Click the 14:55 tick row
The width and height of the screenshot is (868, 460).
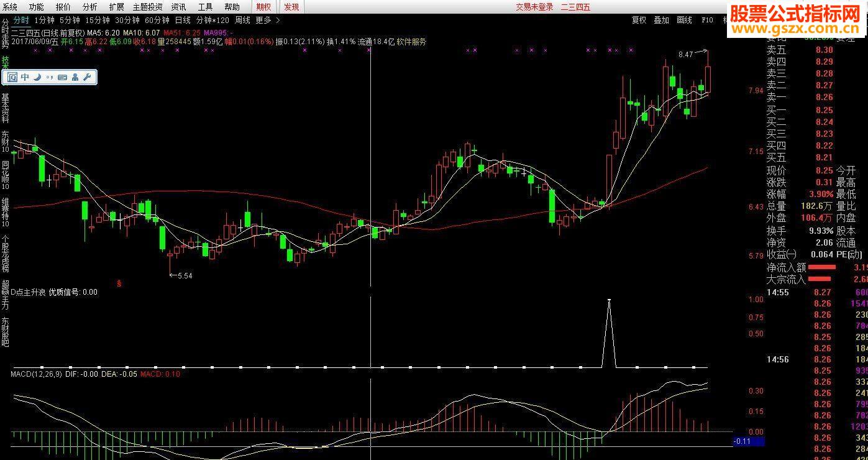coord(817,292)
